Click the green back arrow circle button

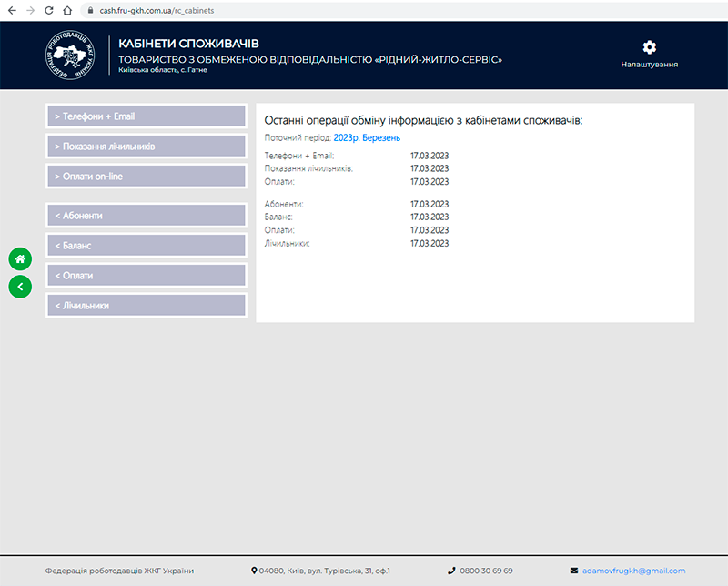[x=20, y=287]
